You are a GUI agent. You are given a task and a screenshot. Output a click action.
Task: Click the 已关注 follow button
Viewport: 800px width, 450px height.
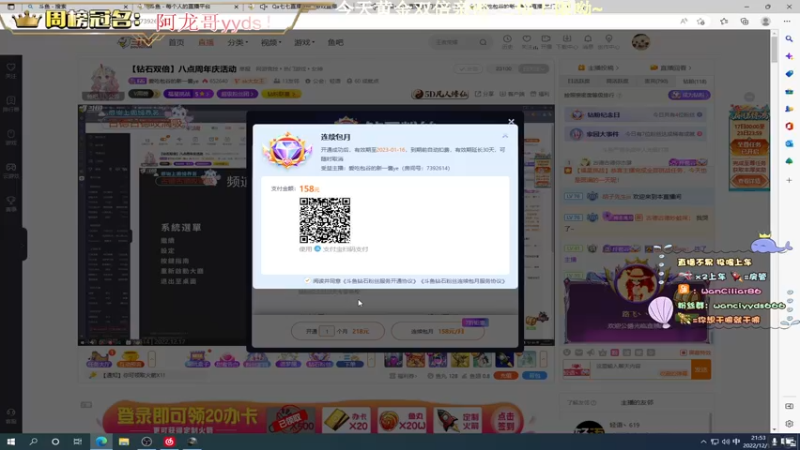[467, 68]
